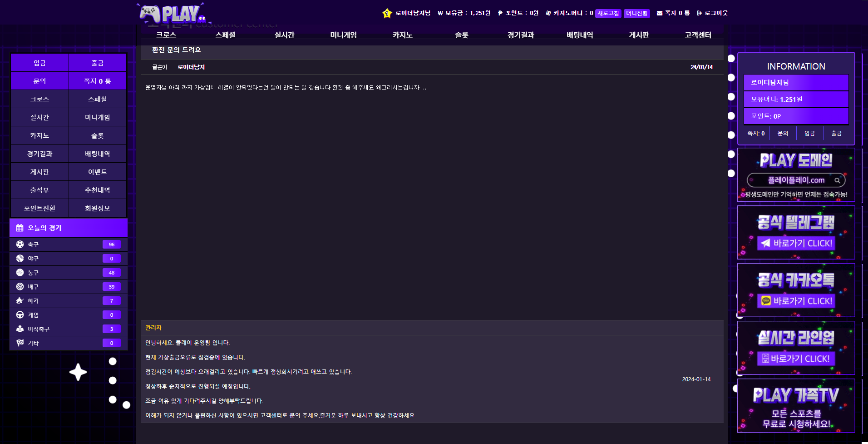Viewport: 868px width, 444px height.
Task: Click the PLAY gamepad logo
Action: 173,14
